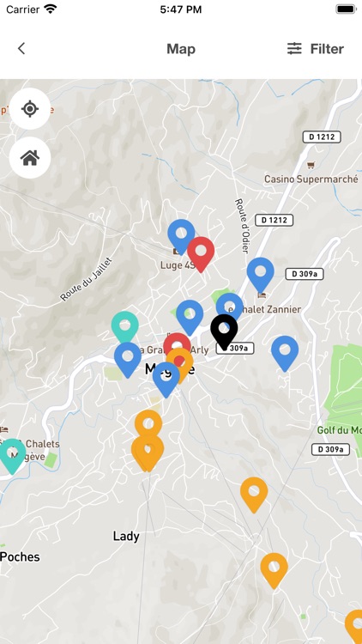Tap the lowest full orange pin
The height and width of the screenshot is (644, 362).
(274, 570)
